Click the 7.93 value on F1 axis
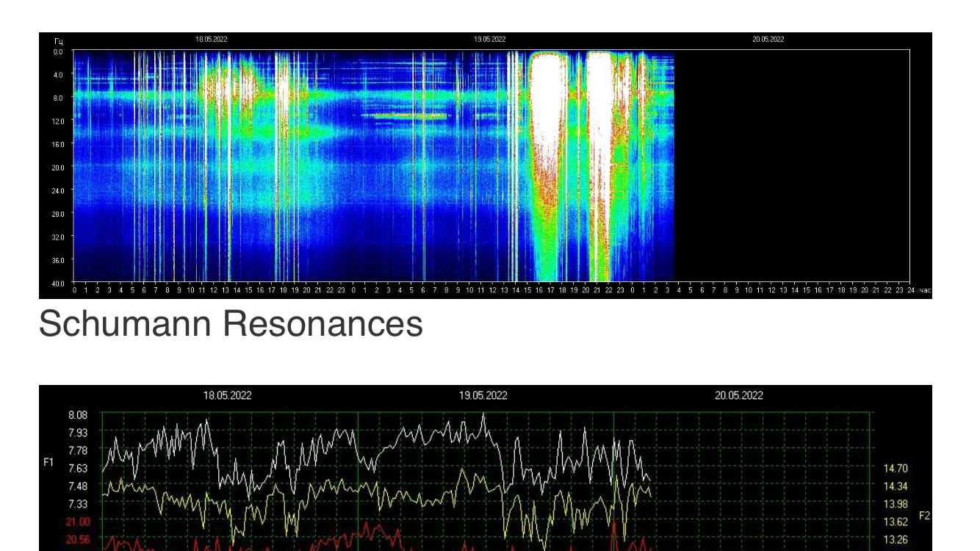Image resolution: width=980 pixels, height=551 pixels. point(78,433)
